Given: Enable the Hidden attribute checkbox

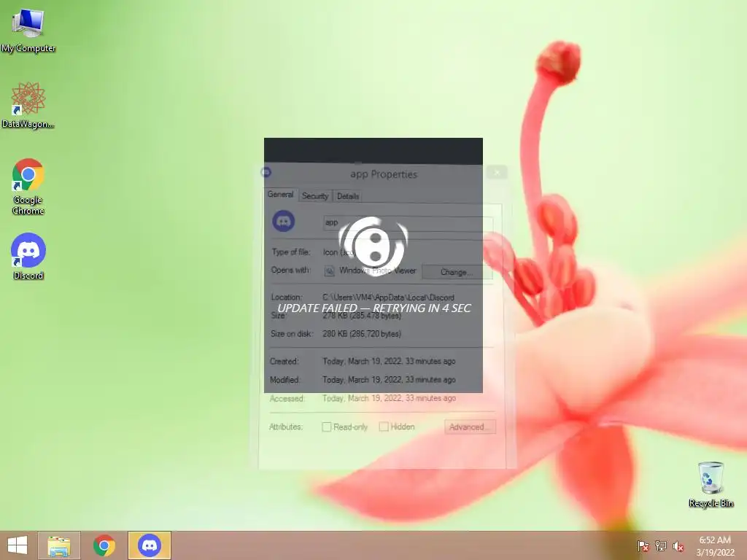Looking at the screenshot, I should tap(384, 427).
